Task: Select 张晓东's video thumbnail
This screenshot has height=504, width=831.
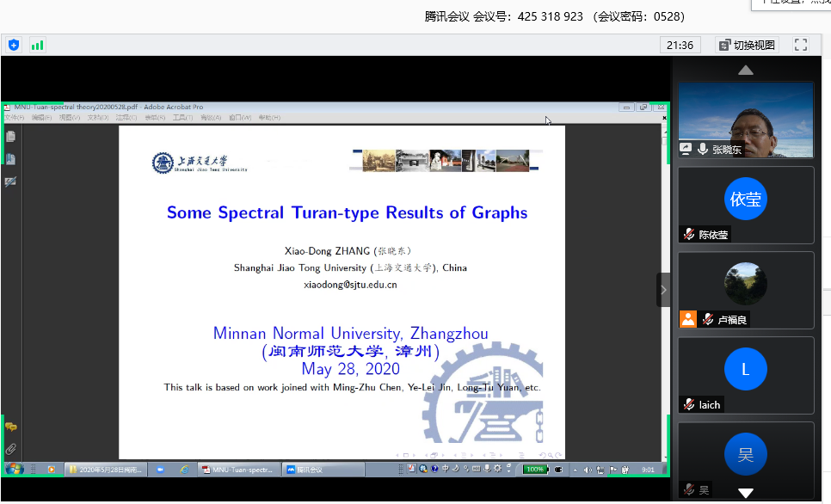Action: click(746, 120)
